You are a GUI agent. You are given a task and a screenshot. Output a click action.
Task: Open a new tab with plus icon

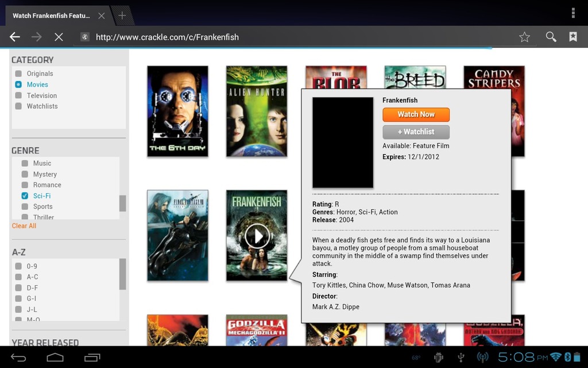click(122, 16)
